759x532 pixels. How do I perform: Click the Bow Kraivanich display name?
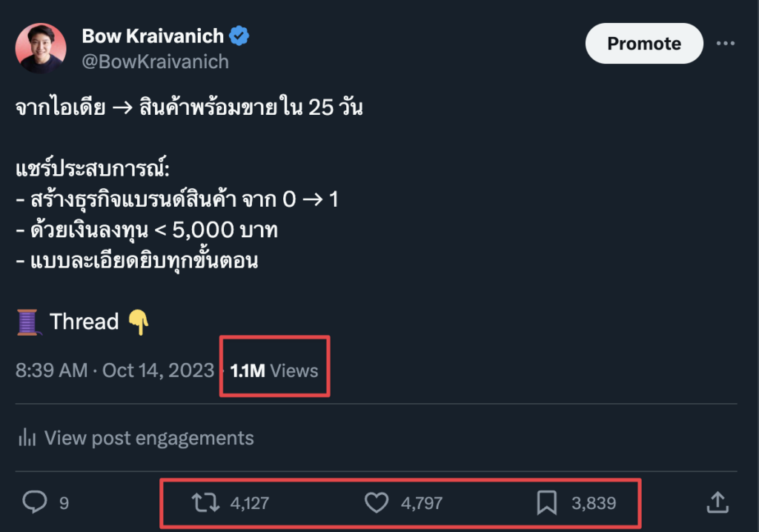coord(153,35)
